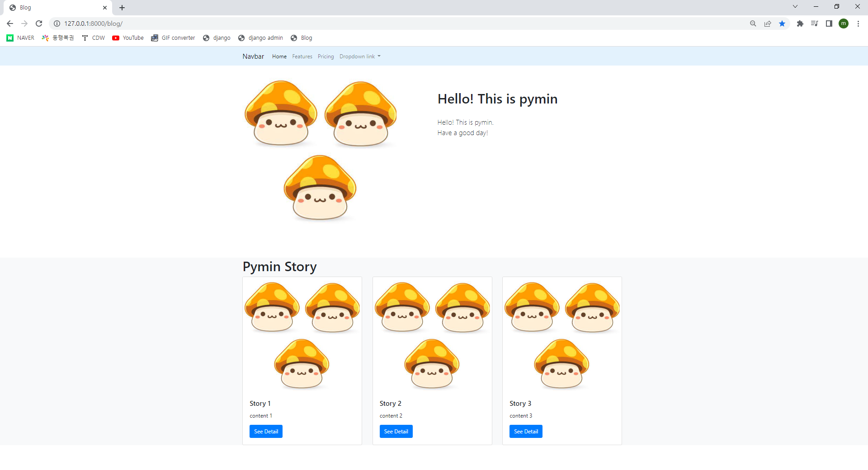868x470 pixels.
Task: Click the 'content 1' text
Action: (x=261, y=416)
